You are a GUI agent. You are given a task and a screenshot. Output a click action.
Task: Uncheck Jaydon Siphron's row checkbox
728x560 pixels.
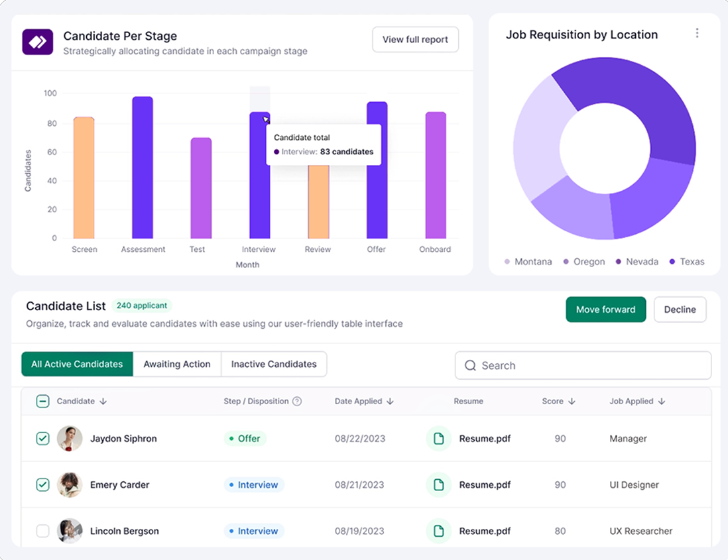43,438
